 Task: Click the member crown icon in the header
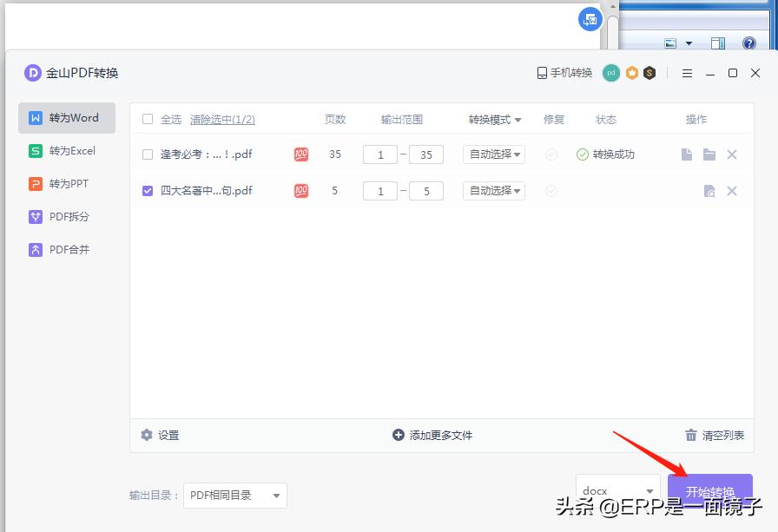pos(630,74)
